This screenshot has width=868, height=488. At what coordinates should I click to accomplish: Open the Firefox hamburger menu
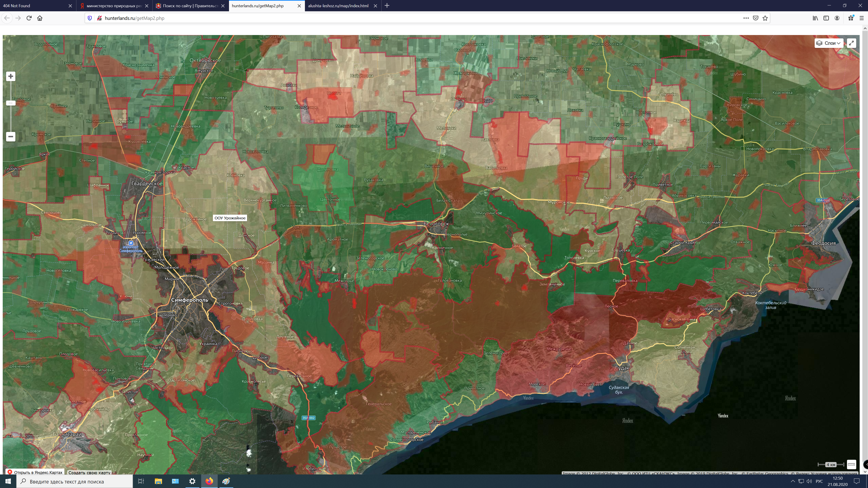click(x=862, y=18)
